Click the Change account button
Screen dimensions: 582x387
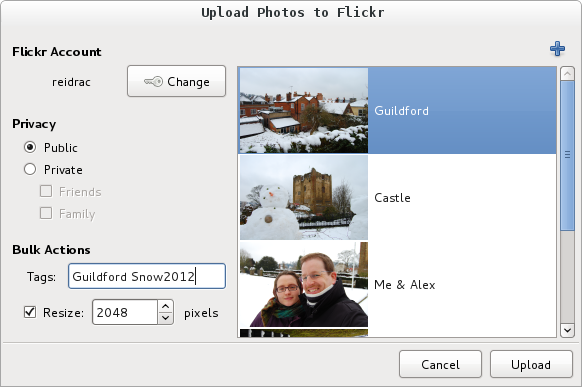pyautogui.click(x=176, y=81)
